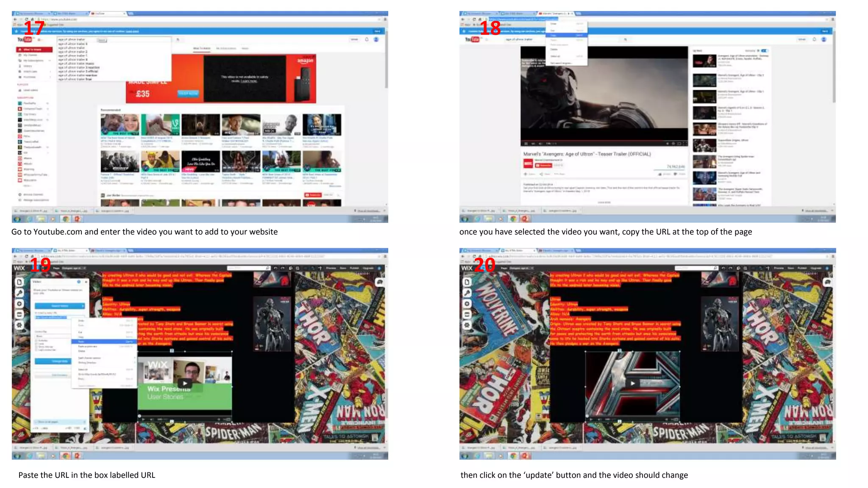Open Windows Start button in step 17 screenshot
This screenshot has height=488, width=868.
tap(17, 219)
